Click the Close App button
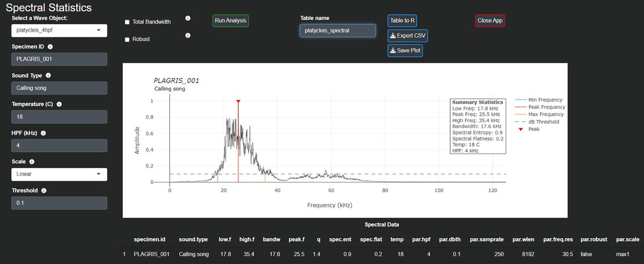644x264 pixels. (491, 21)
